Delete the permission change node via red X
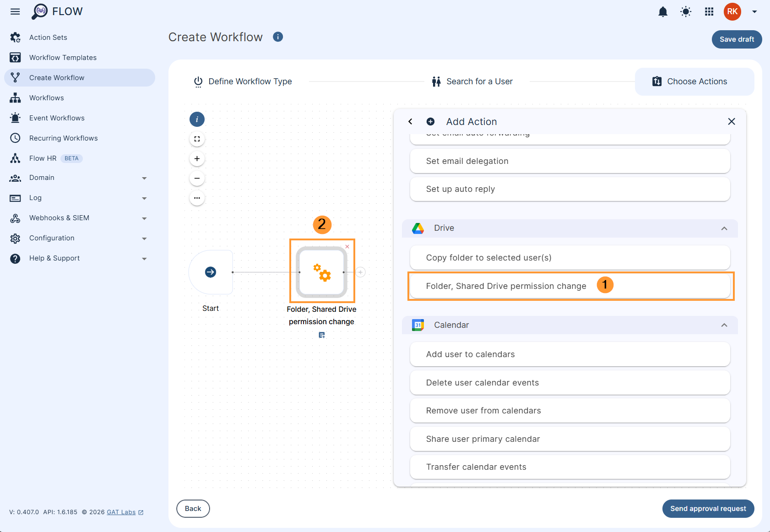The height and width of the screenshot is (532, 770). point(347,246)
